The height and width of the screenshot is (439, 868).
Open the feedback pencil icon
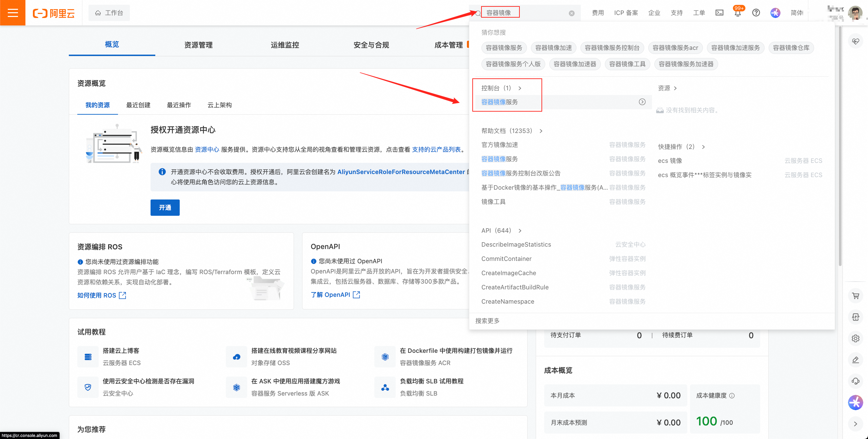(856, 360)
